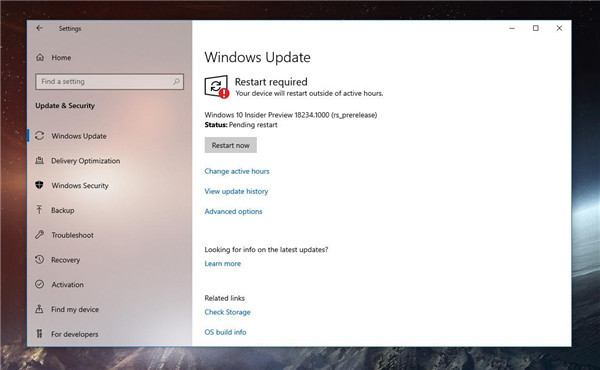Screen dimensions: 600x370
Task: Click the Windows Security shield icon
Action: point(39,185)
